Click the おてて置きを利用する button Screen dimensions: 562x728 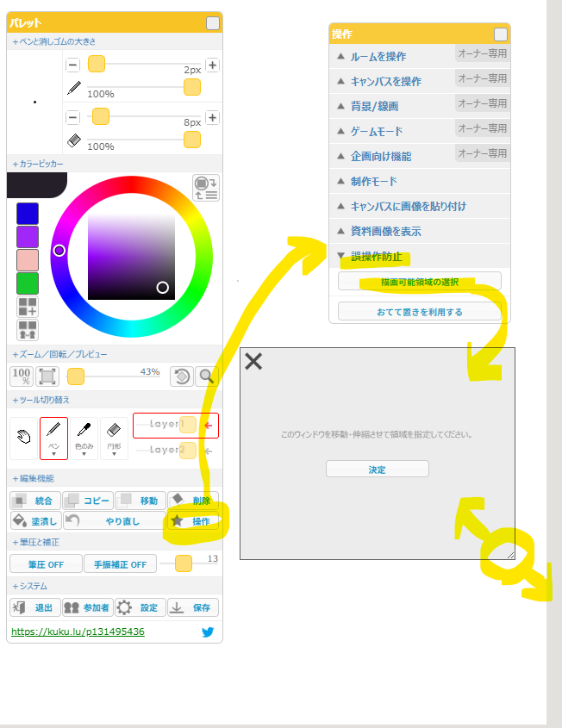point(420,312)
